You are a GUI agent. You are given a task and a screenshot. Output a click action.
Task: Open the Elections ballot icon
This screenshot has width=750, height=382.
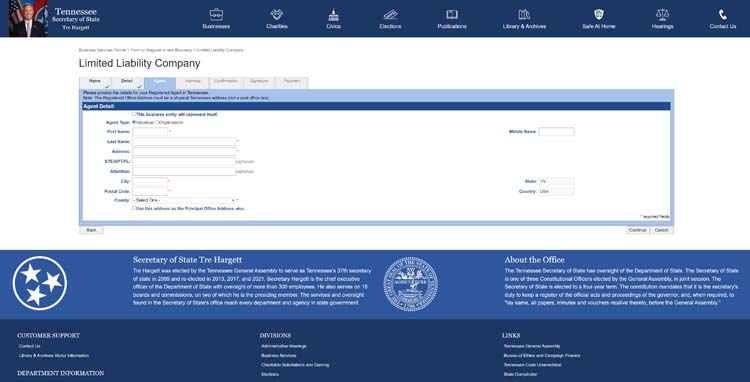click(390, 14)
